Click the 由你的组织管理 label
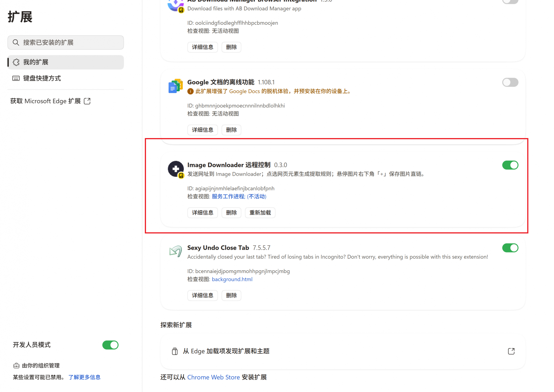 [41, 366]
